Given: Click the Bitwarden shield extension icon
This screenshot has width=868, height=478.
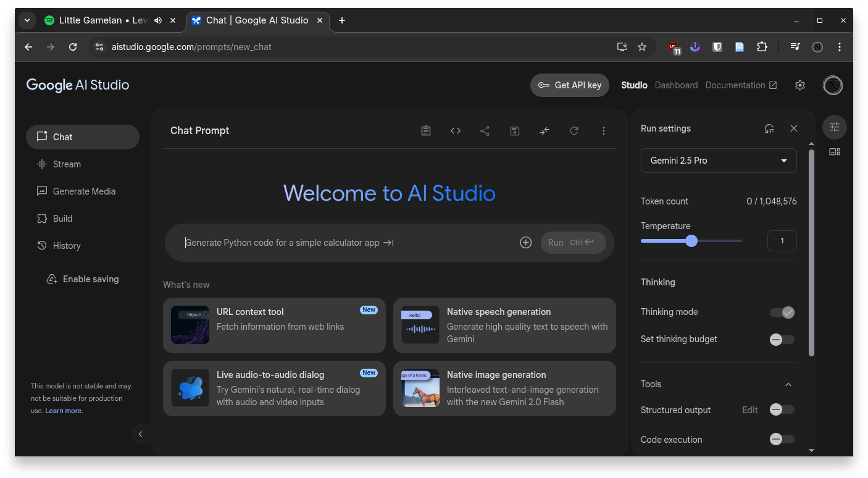Looking at the screenshot, I should click(717, 47).
